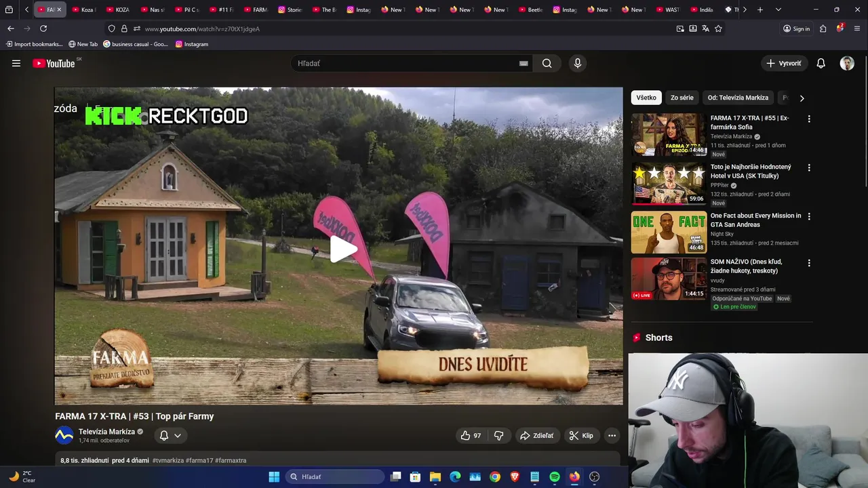Viewport: 868px width, 488px height.
Task: Open a new browser tab with plus
Action: [x=760, y=9]
